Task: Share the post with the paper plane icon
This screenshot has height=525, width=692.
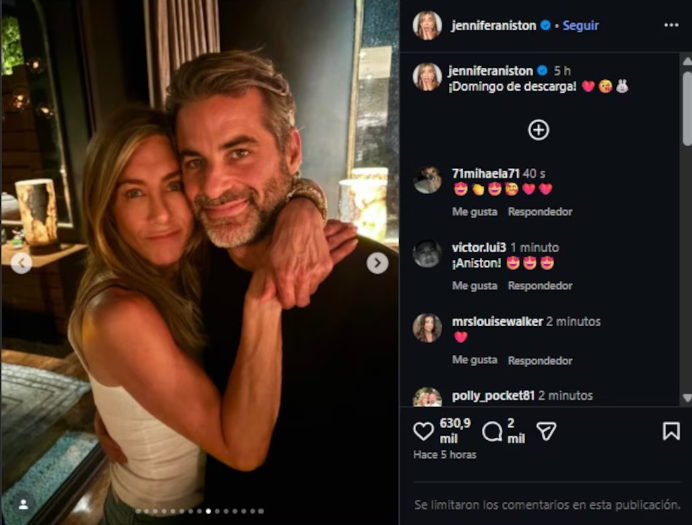Action: [546, 431]
